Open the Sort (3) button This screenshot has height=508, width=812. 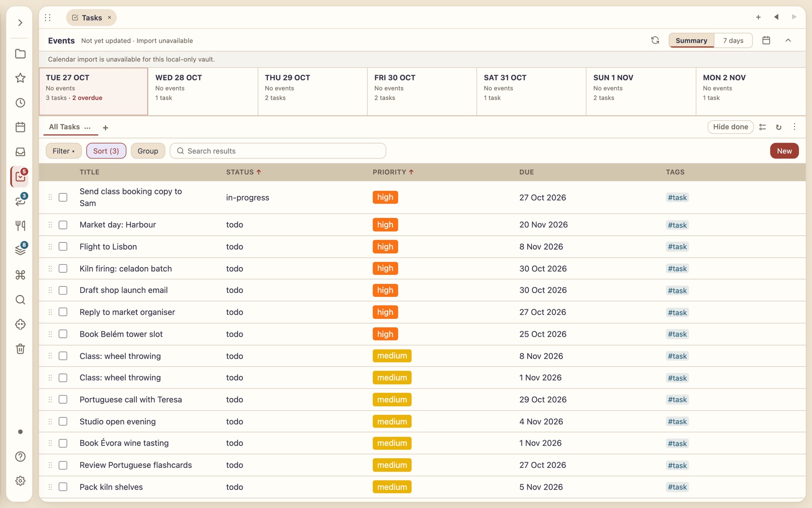point(106,151)
